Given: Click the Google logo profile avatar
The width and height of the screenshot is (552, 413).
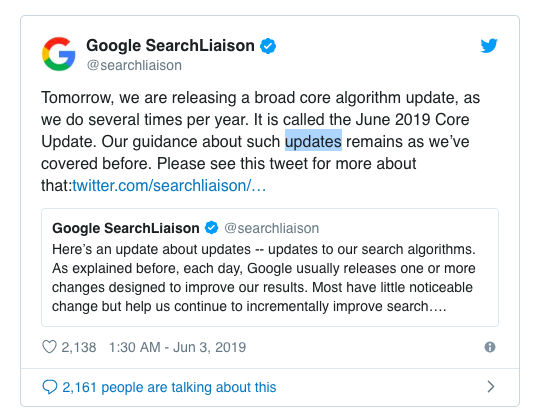Looking at the screenshot, I should click(x=58, y=54).
